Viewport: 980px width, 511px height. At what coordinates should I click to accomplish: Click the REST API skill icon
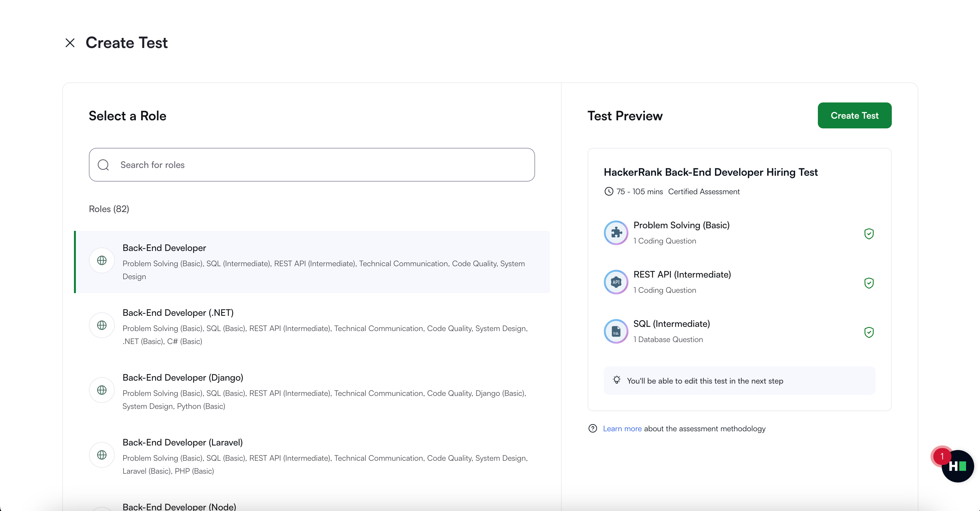click(616, 282)
